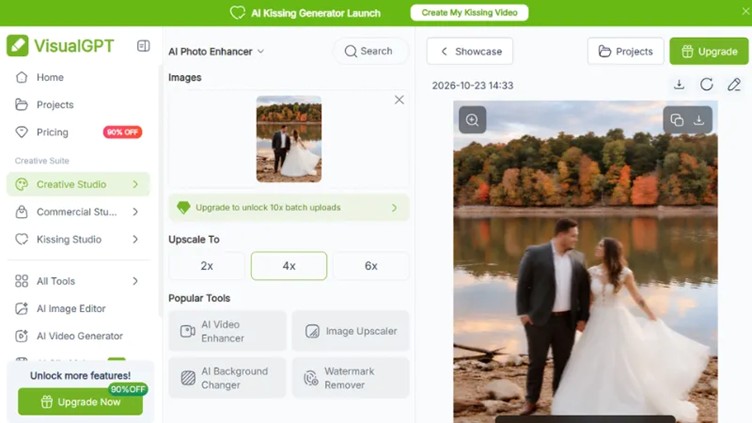This screenshot has height=423, width=752.
Task: Click the Popular Tools heading
Action: [x=199, y=298]
